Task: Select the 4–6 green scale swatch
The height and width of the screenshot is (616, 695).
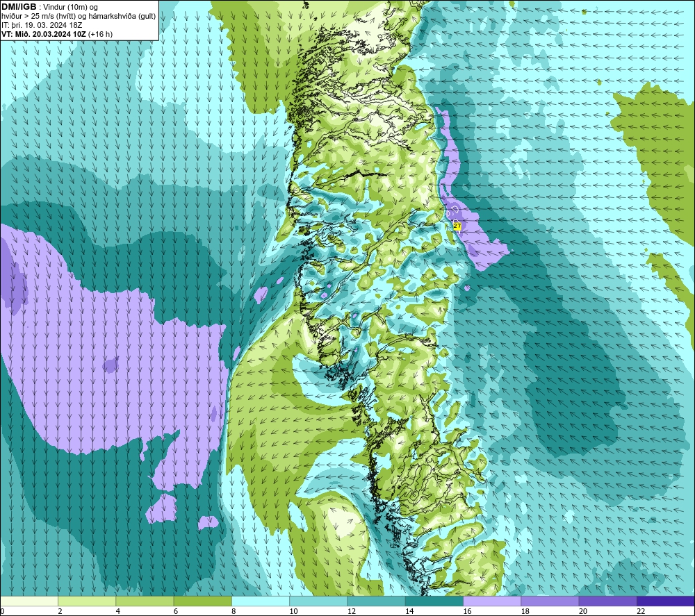Action: click(x=145, y=601)
